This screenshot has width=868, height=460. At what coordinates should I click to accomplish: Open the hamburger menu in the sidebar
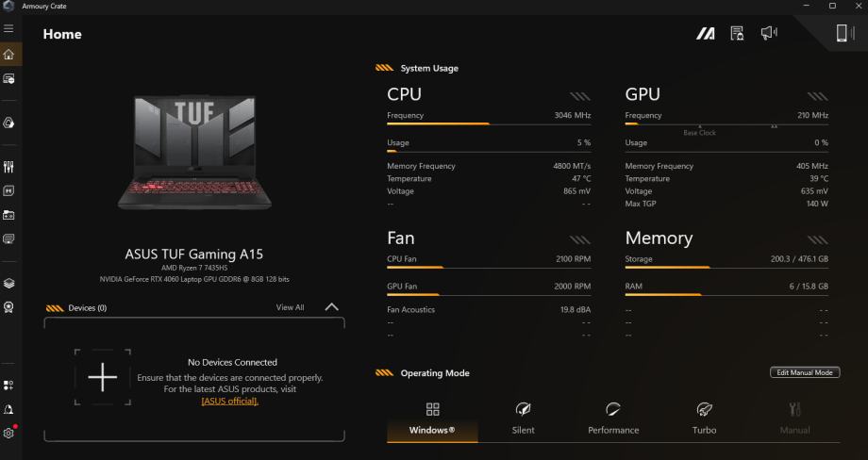(x=8, y=28)
